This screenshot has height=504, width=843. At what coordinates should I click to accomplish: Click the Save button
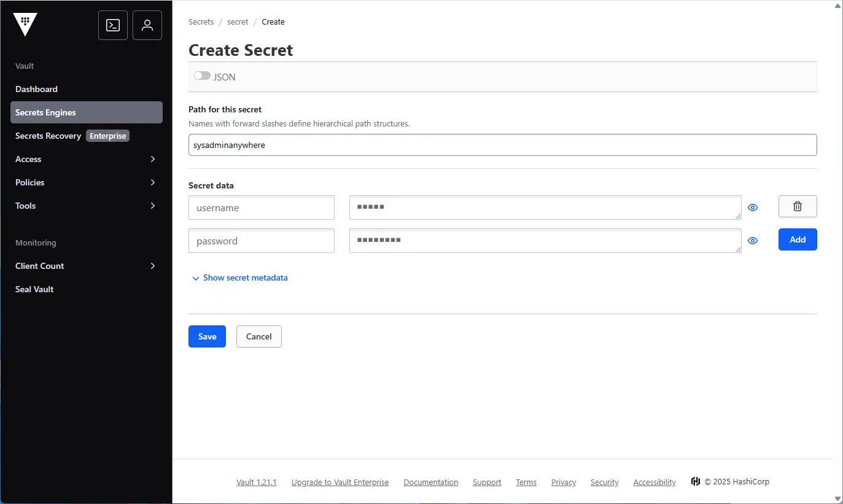pyautogui.click(x=207, y=336)
